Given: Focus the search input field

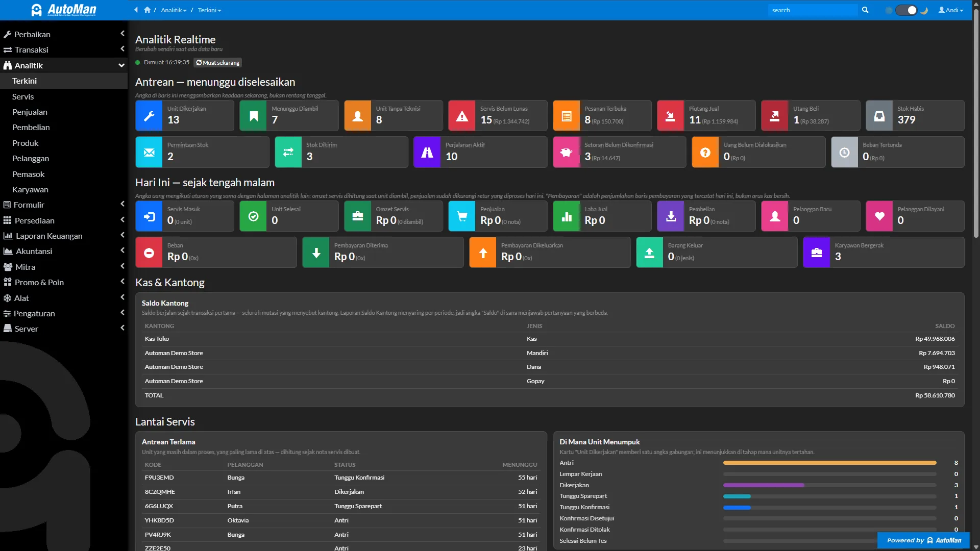Looking at the screenshot, I should click(x=813, y=10).
